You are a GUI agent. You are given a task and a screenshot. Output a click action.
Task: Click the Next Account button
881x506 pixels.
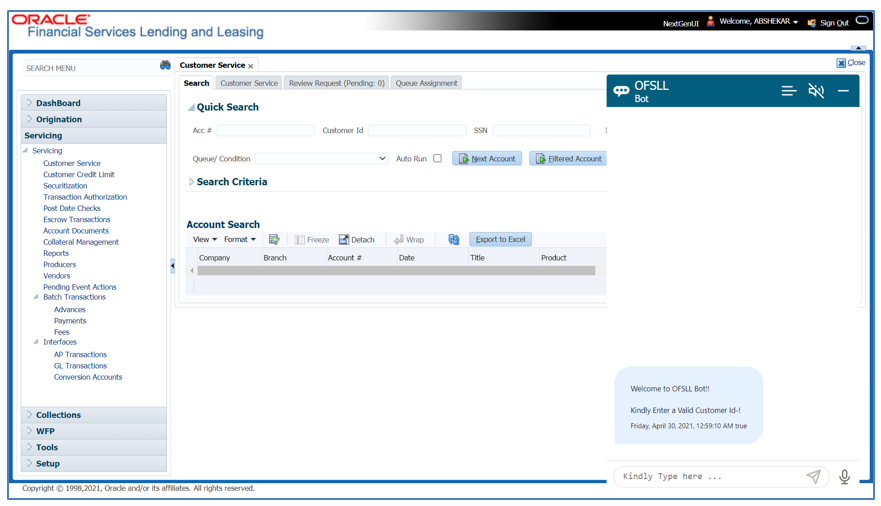coord(487,159)
